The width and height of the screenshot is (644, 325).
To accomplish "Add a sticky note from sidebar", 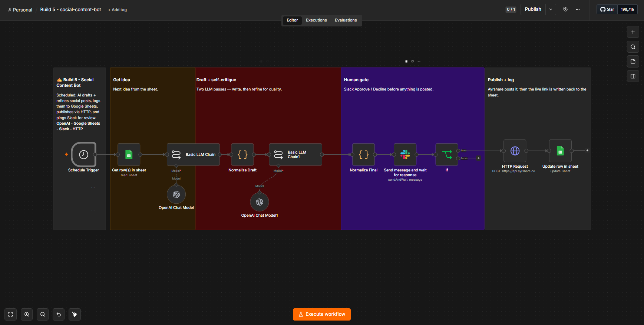I will [x=633, y=62].
